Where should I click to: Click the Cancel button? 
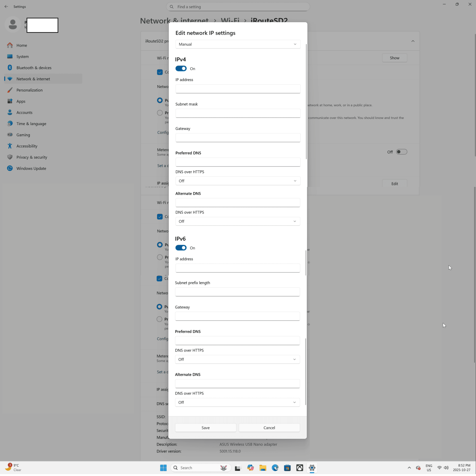pyautogui.click(x=269, y=428)
